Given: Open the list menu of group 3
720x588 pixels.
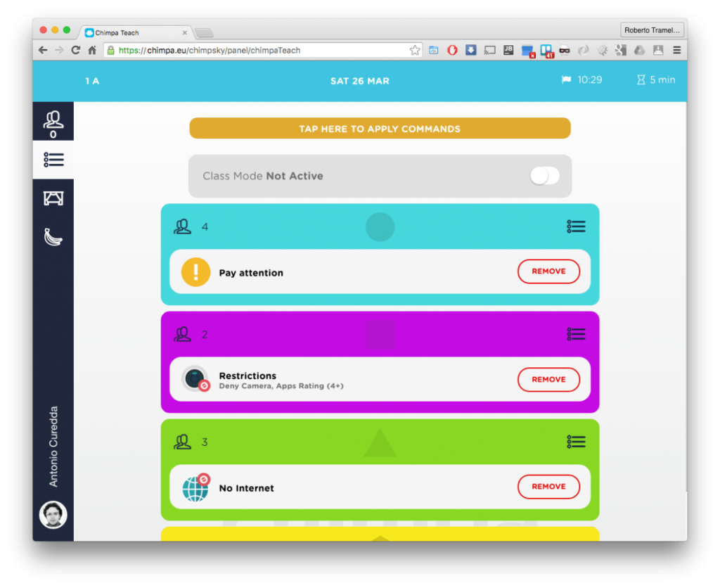Looking at the screenshot, I should pos(576,442).
